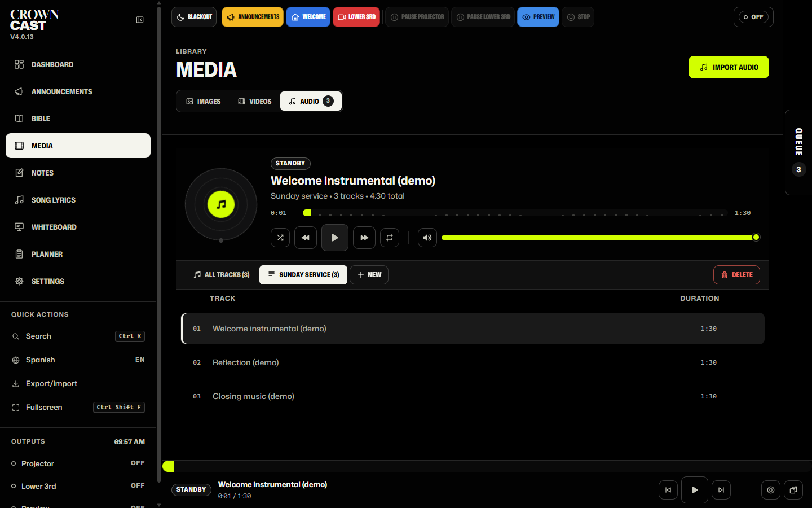Toggle repeat in the audio player
The width and height of the screenshot is (812, 508).
[390, 238]
